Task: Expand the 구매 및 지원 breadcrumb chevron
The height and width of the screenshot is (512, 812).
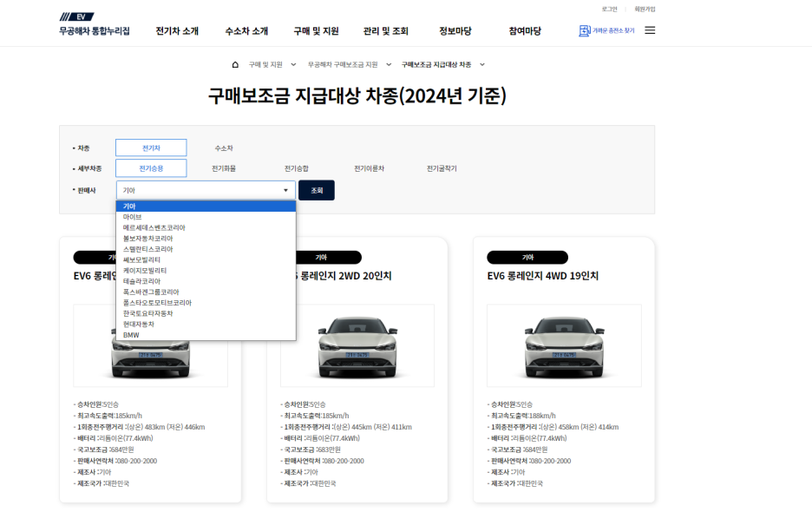Action: click(293, 65)
